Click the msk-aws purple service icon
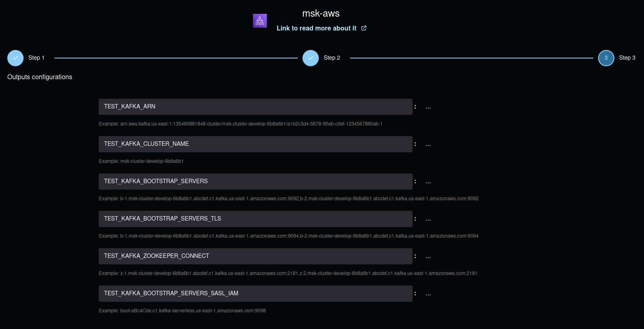The width and height of the screenshot is (644, 329). pyautogui.click(x=260, y=21)
